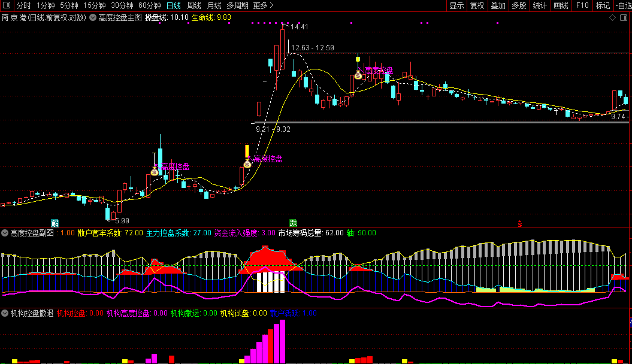Click 主力控盘系数: 27.00 value

click(179, 233)
